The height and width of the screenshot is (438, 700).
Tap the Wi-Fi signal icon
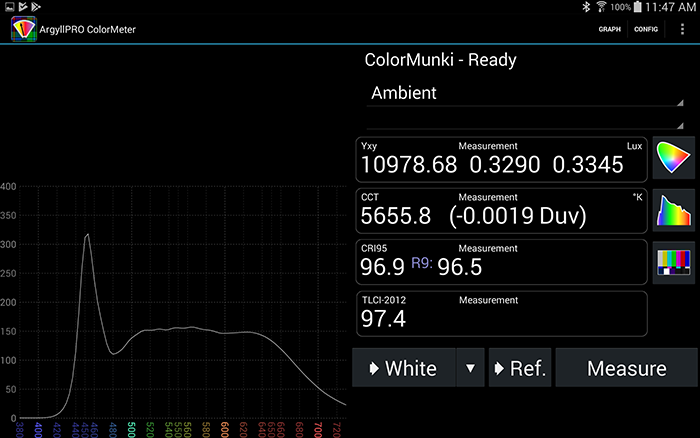point(600,7)
